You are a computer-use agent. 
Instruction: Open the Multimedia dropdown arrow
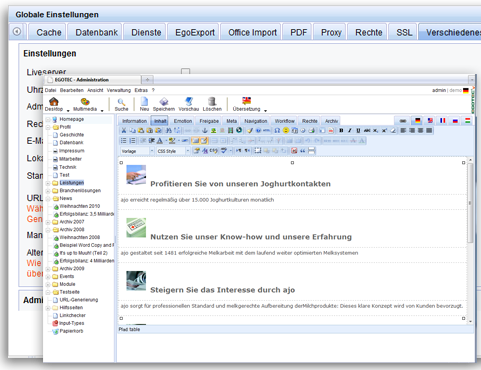pos(102,110)
